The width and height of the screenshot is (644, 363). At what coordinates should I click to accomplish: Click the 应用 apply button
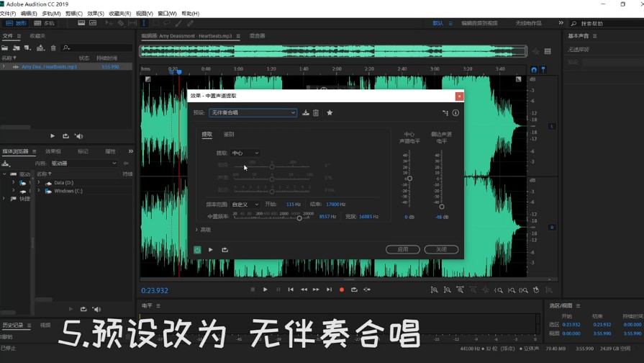pos(402,249)
